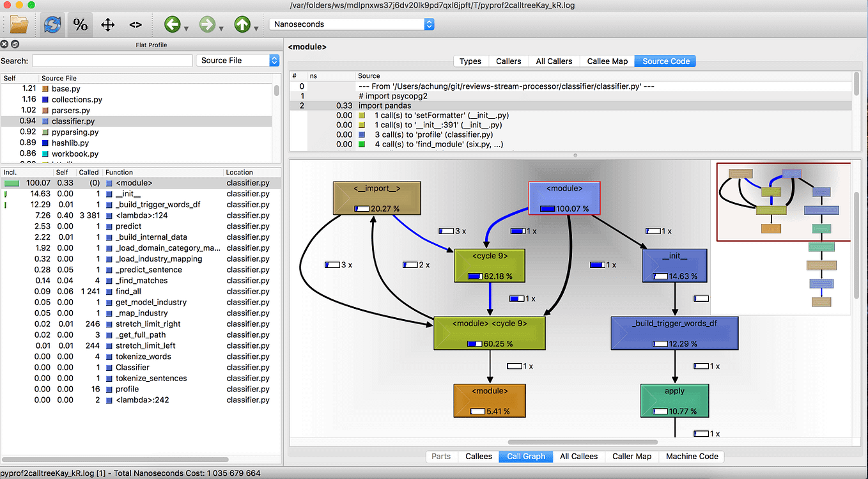The width and height of the screenshot is (868, 479).
Task: Toggle the four-arrow expand cost mode
Action: (107, 24)
